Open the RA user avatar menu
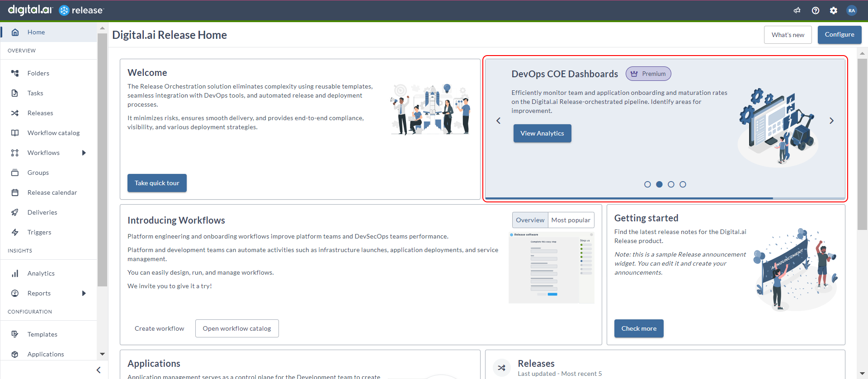Viewport: 868px width, 379px height. (x=852, y=10)
